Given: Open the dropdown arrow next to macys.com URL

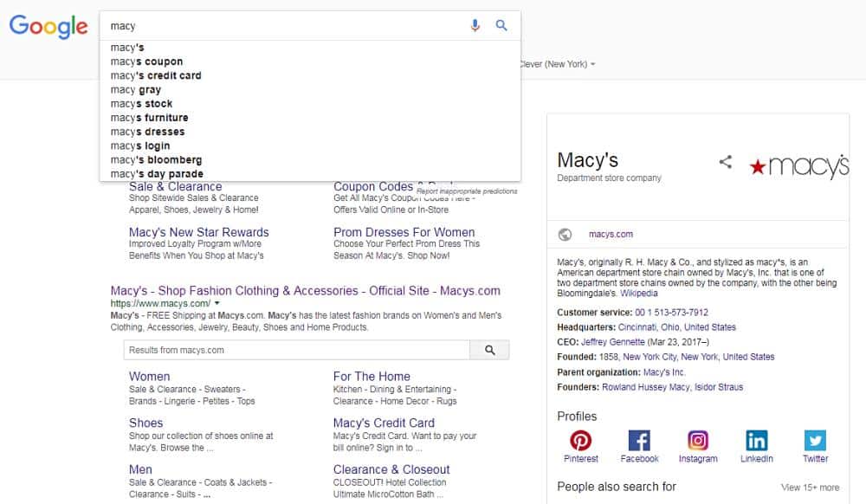Looking at the screenshot, I should tap(217, 303).
